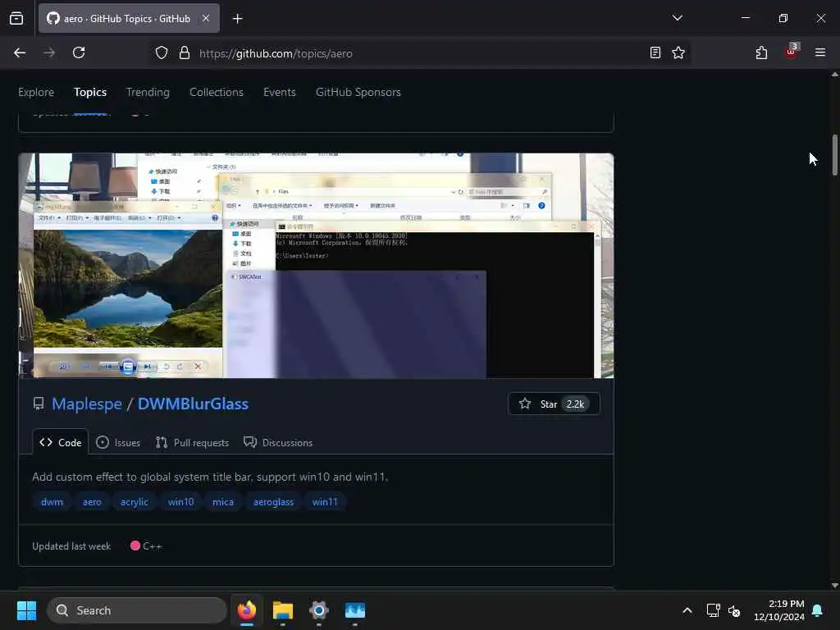
Task: Select the aero topic tag
Action: point(92,502)
